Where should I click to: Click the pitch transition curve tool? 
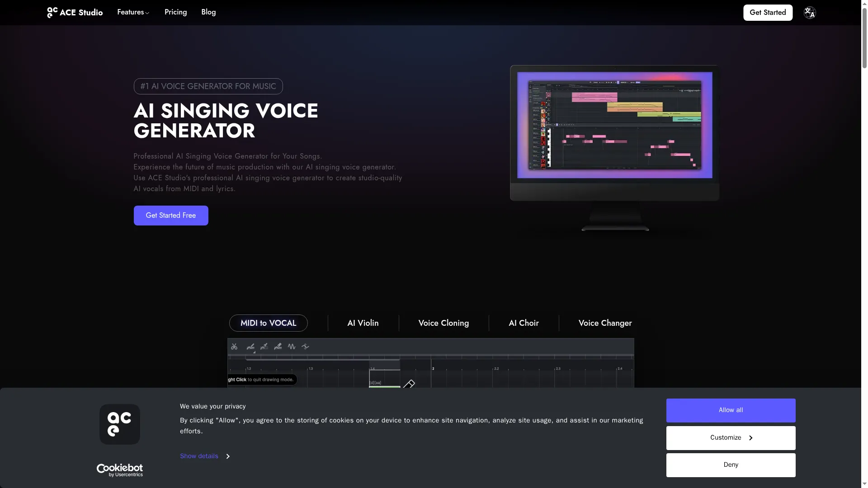[306, 347]
